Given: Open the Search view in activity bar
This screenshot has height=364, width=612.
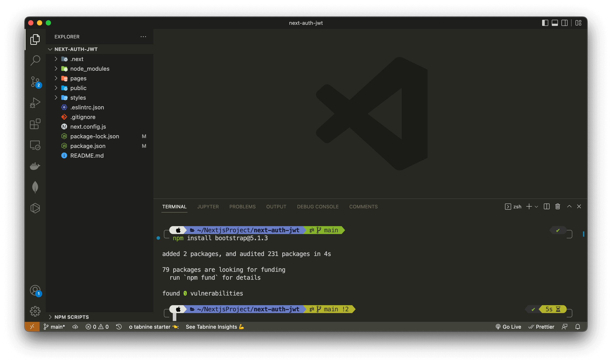Looking at the screenshot, I should click(x=35, y=60).
